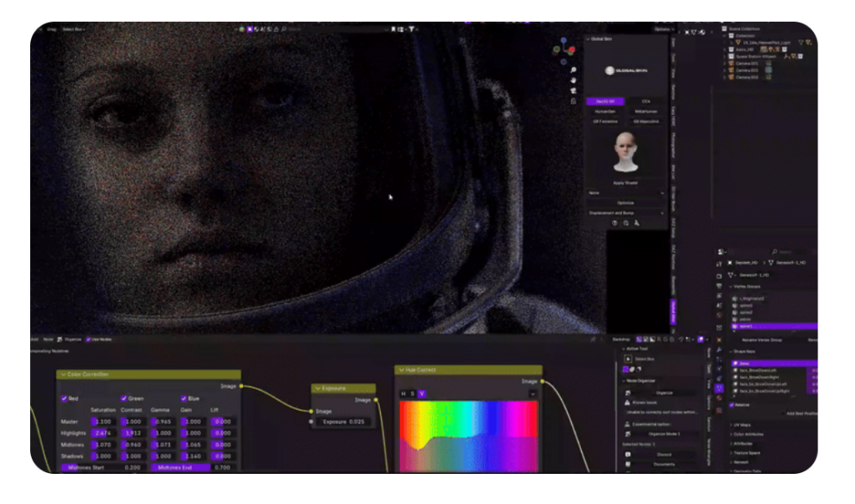This screenshot has height=504, width=855.
Task: Uncheck the Green channel checkbox
Action: coord(124,399)
